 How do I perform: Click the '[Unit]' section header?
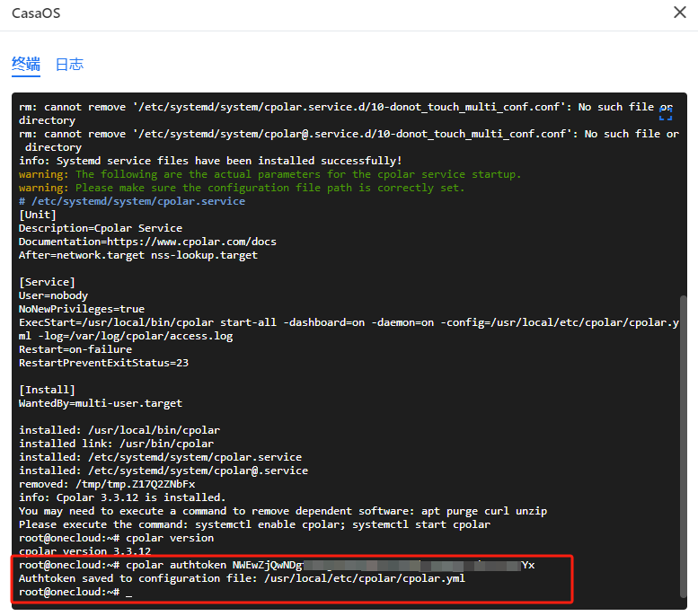pyautogui.click(x=38, y=215)
